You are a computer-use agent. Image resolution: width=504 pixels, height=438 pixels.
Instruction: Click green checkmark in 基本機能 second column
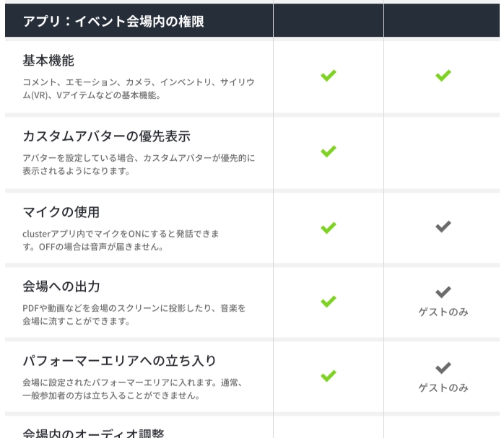(x=443, y=76)
